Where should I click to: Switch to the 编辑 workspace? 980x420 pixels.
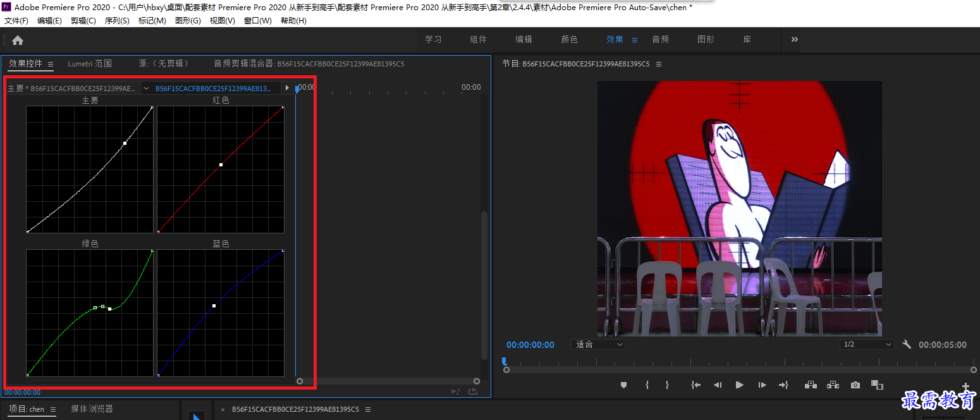coord(524,39)
